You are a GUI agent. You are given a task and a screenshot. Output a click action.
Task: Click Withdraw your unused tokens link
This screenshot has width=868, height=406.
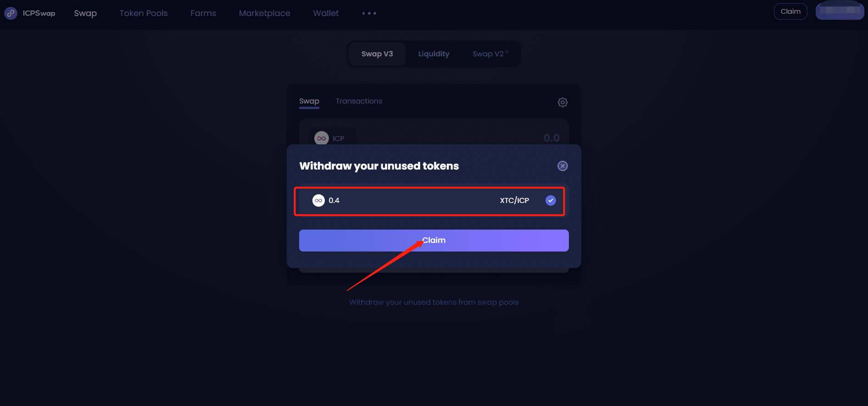point(434,302)
